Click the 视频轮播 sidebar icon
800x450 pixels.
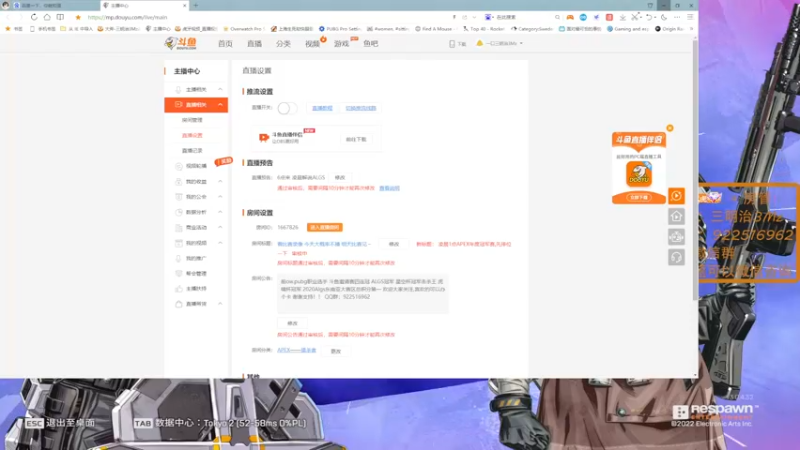coord(179,166)
